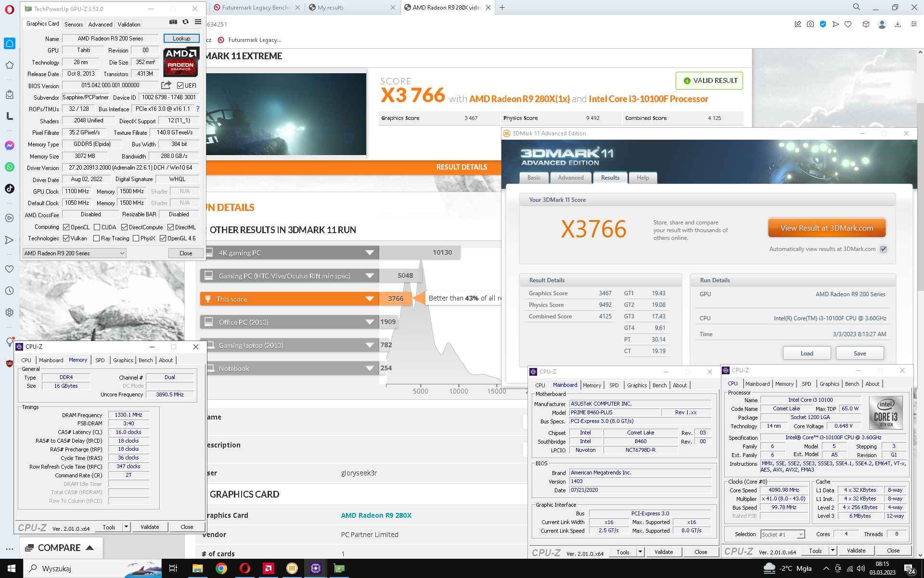Switch to GPU-Z Advanced tab
This screenshot has width=924, height=578.
100,24
